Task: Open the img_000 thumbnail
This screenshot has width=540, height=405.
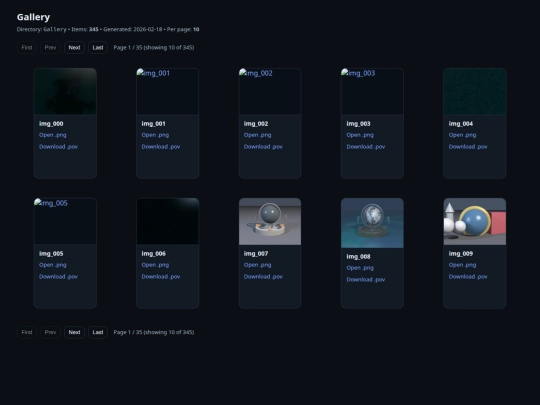Action: click(x=65, y=91)
